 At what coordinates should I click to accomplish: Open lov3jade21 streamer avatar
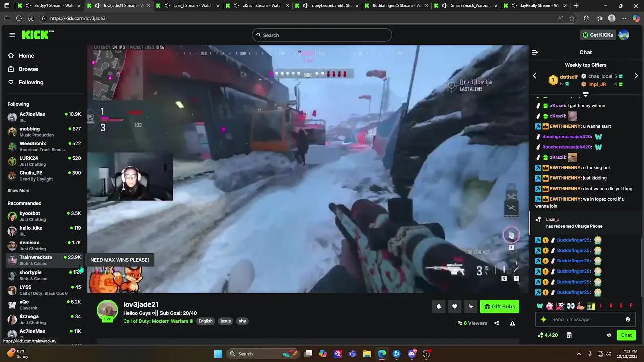coord(107,311)
